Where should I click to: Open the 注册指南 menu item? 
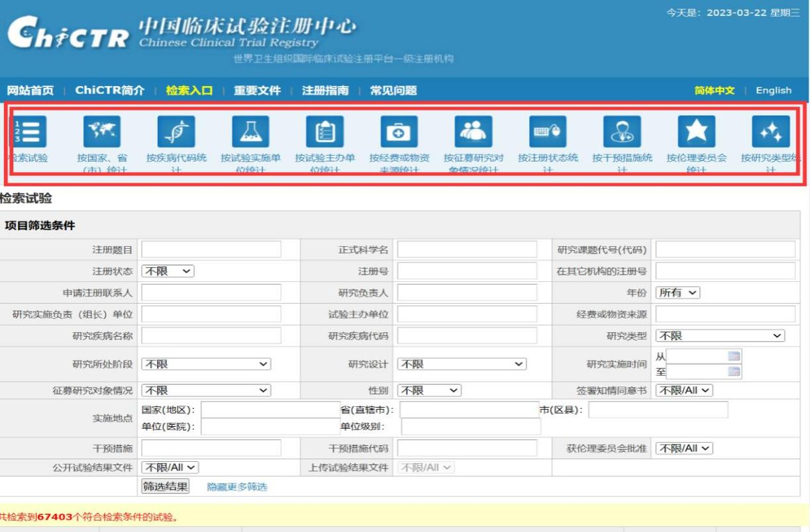325,91
